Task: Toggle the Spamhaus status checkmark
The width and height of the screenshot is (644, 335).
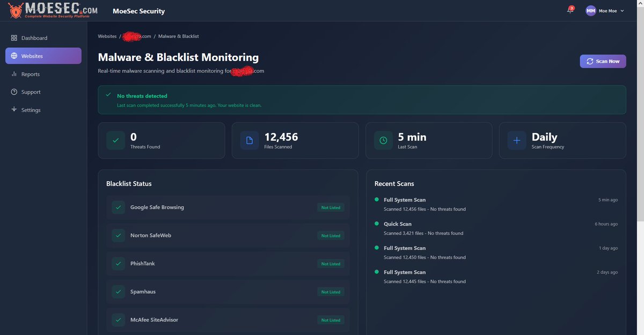Action: click(x=118, y=292)
